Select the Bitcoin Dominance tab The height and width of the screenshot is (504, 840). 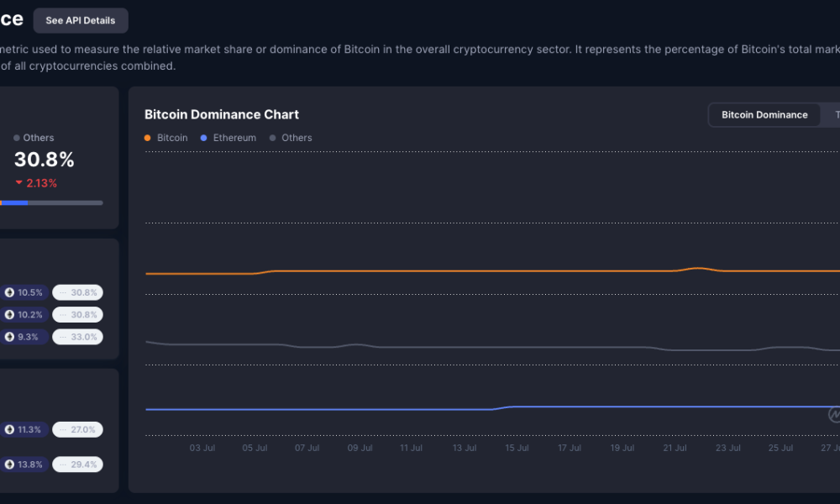coord(764,114)
